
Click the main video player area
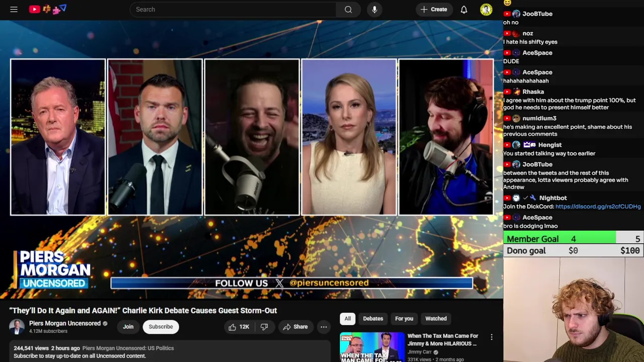coord(252,159)
